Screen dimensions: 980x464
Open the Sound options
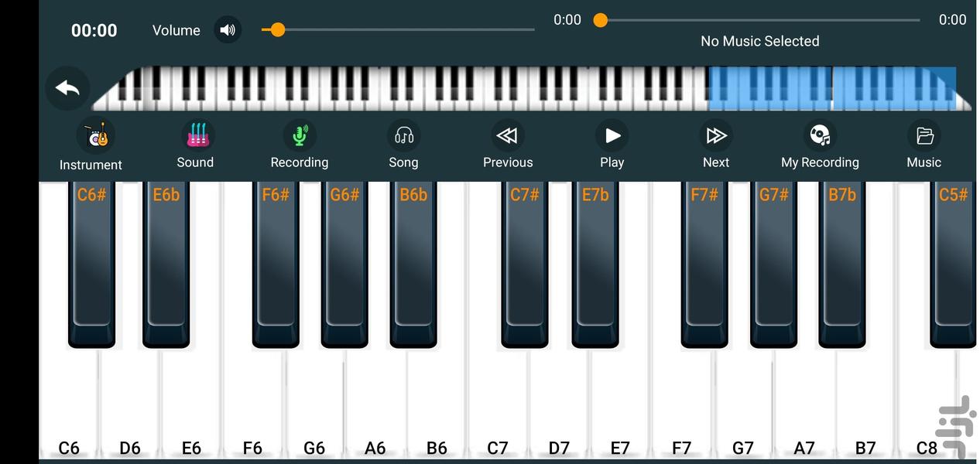point(194,143)
